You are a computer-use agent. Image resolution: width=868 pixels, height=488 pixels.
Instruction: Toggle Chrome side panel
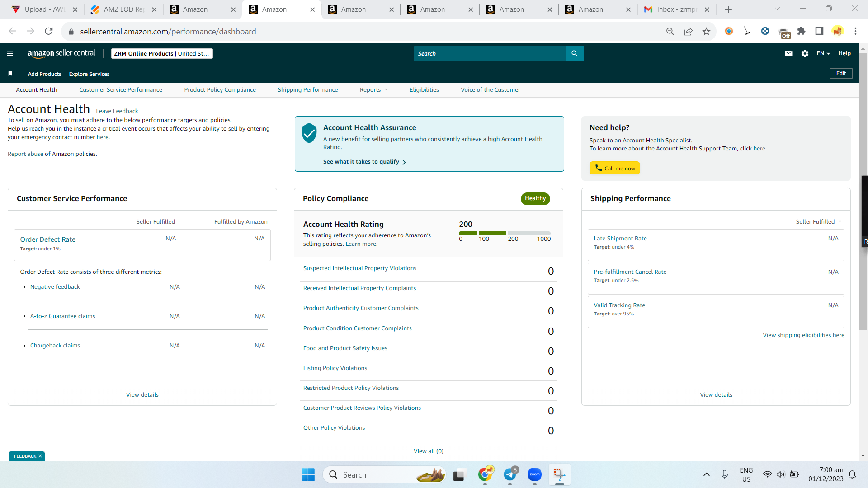click(x=819, y=31)
